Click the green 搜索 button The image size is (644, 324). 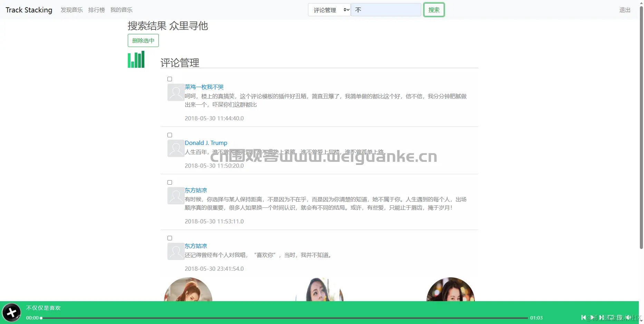pyautogui.click(x=434, y=10)
